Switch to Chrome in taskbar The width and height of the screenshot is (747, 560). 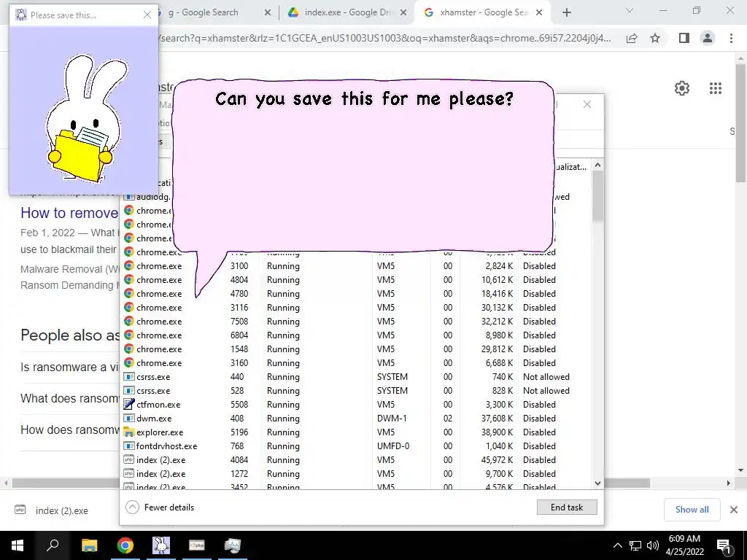point(125,545)
